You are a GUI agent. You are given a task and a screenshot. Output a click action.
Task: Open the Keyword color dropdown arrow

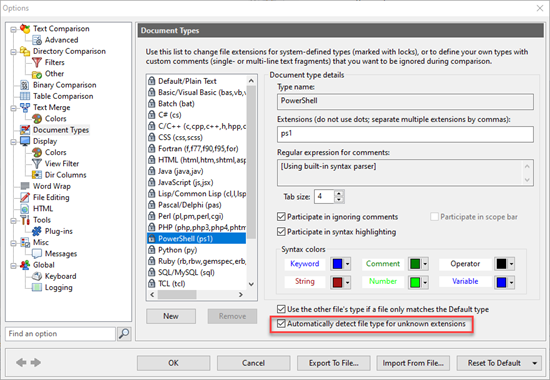[348, 264]
